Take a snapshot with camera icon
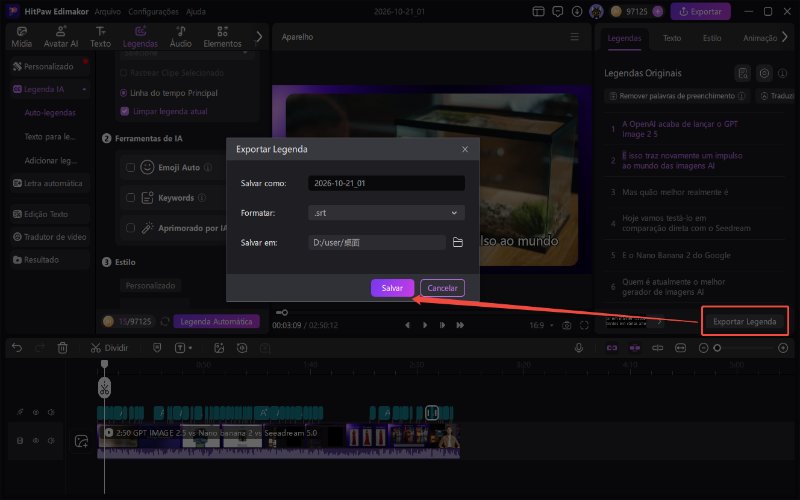 click(566, 325)
